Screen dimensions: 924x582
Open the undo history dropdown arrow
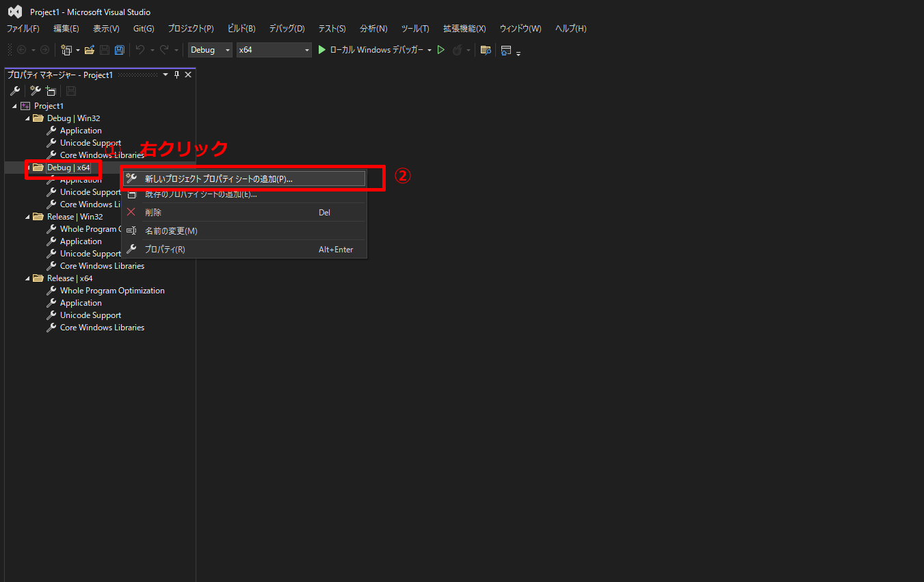tap(152, 50)
